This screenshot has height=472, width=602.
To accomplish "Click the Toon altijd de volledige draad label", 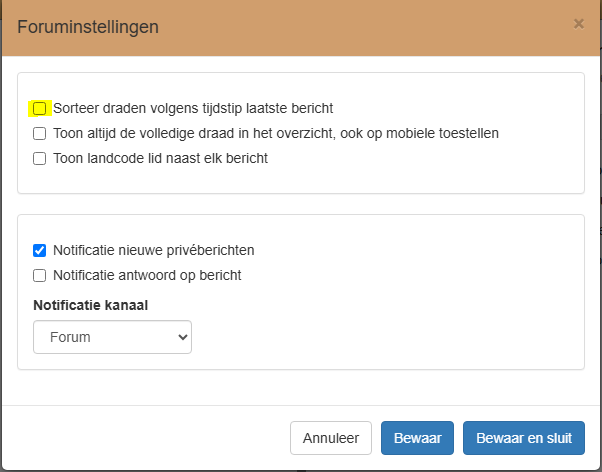I will (276, 133).
